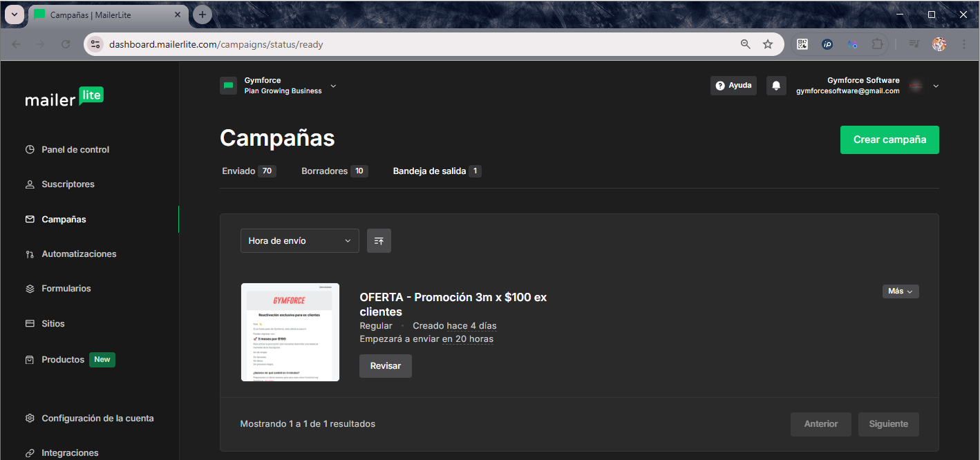Click the Crear campaña button
Screen dimensions: 980x460
889,140
